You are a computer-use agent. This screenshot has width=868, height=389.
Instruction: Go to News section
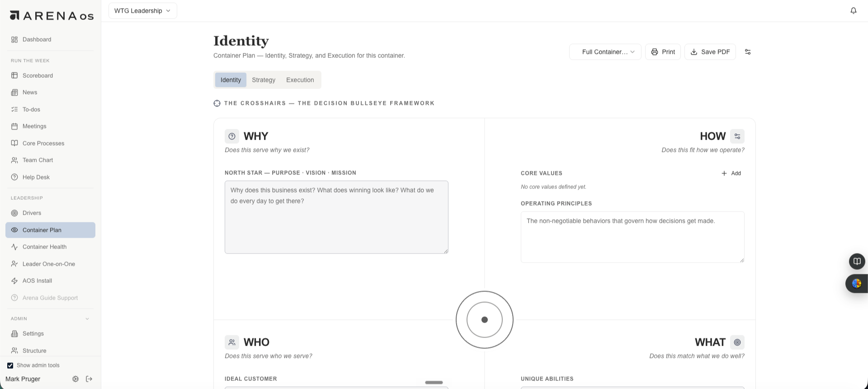(50, 92)
